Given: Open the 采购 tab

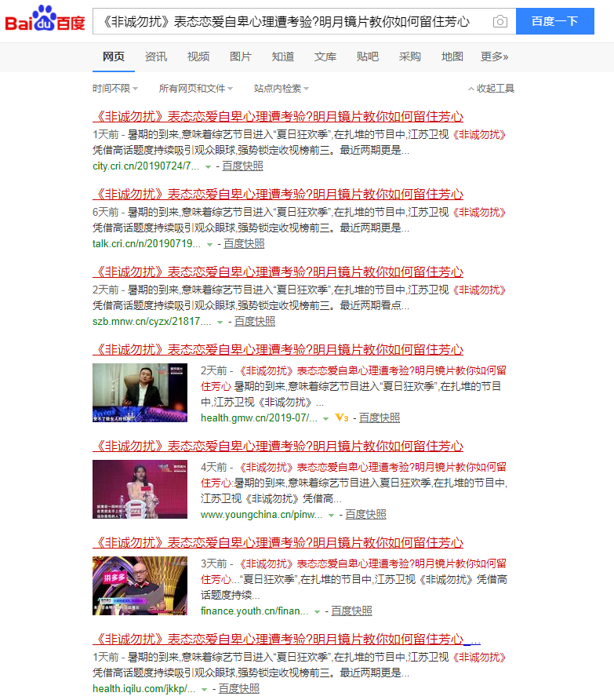Looking at the screenshot, I should pos(409,57).
